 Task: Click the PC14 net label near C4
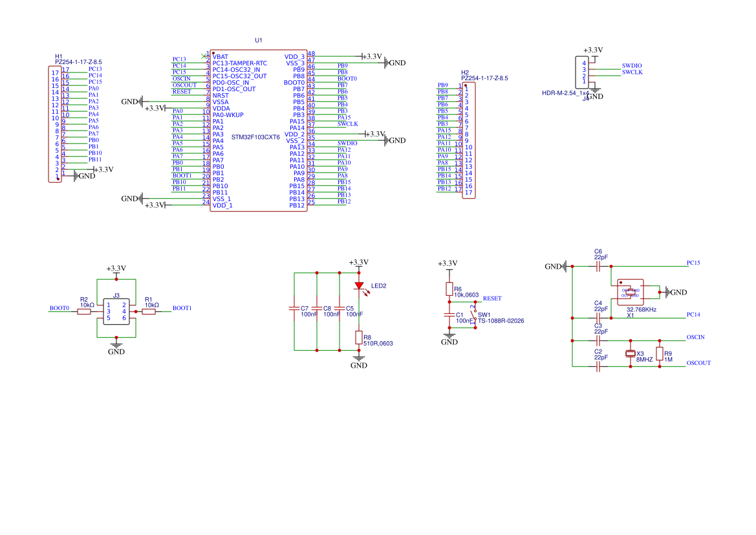pyautogui.click(x=693, y=315)
